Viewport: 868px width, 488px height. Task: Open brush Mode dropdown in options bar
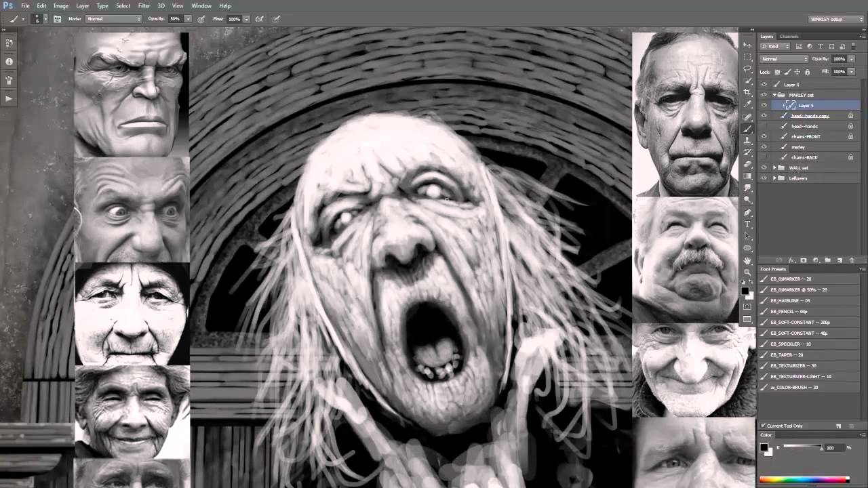pos(114,19)
